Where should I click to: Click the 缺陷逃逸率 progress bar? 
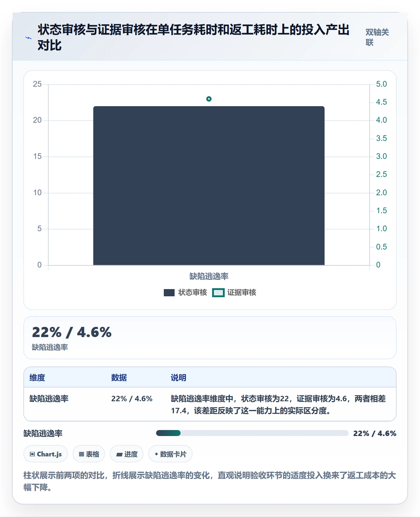click(x=252, y=433)
